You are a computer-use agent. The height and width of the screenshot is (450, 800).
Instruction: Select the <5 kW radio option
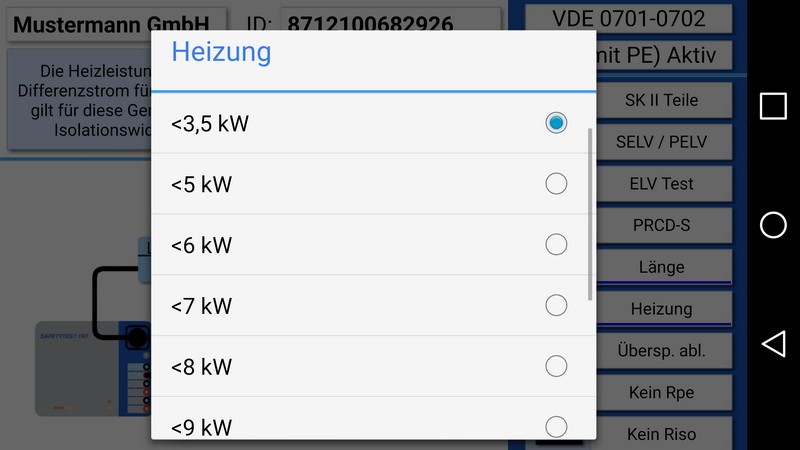pos(373,184)
